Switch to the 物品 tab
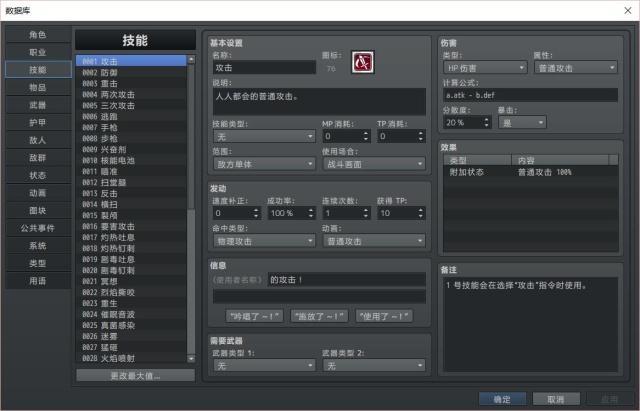The image size is (640, 411). 38,87
